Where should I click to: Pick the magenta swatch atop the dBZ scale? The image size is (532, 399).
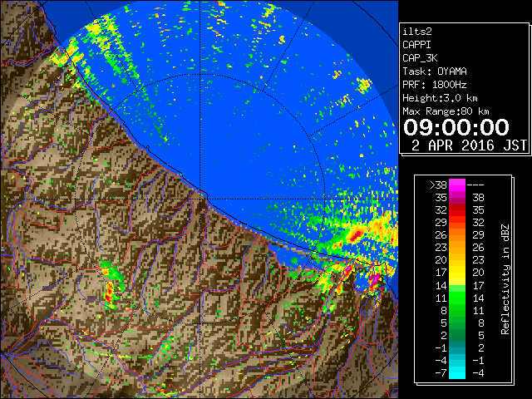point(457,185)
